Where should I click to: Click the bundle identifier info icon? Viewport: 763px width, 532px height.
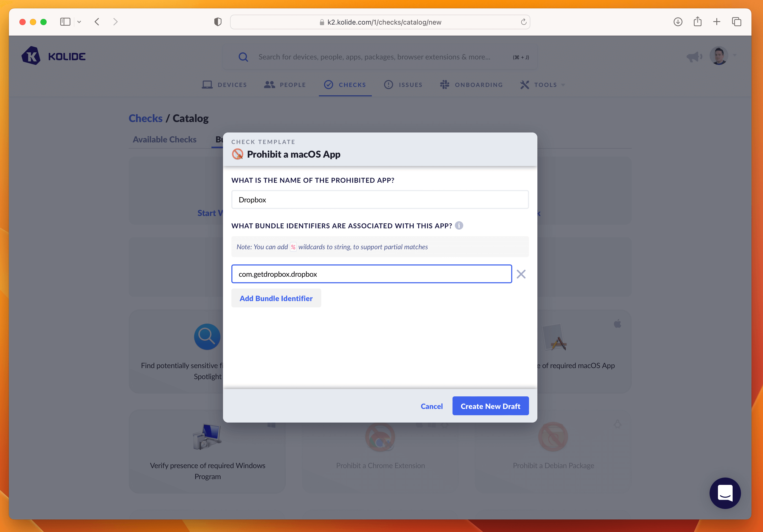pos(459,226)
